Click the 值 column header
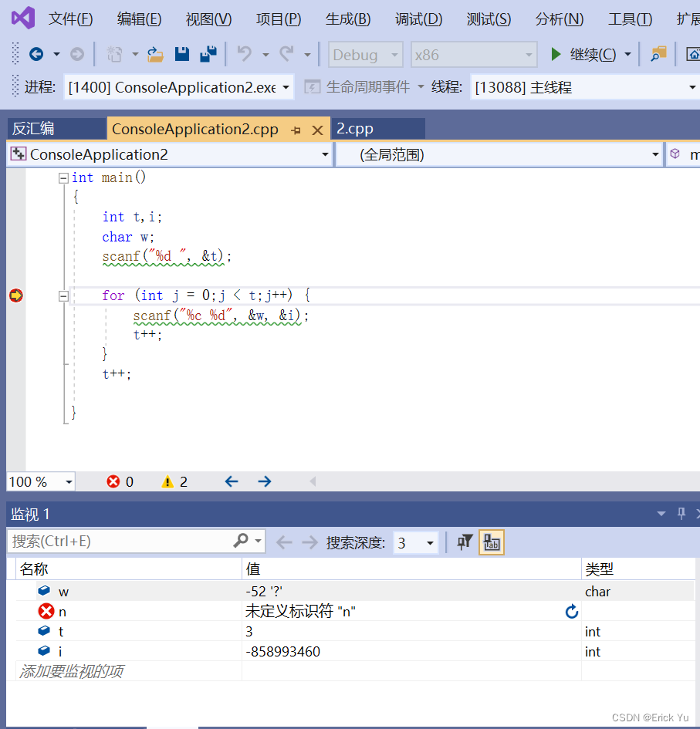Viewport: 700px width, 729px height. point(411,569)
